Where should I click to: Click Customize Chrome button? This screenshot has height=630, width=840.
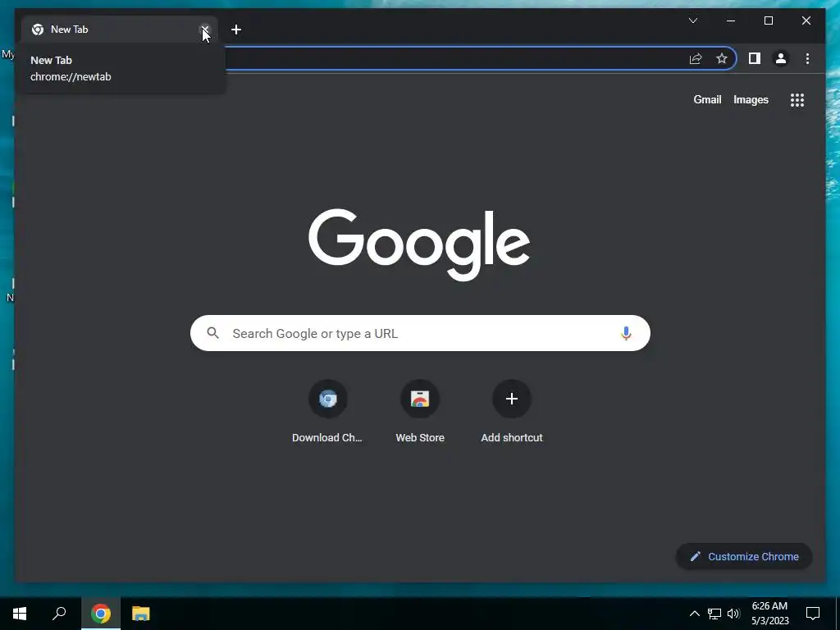744,557
